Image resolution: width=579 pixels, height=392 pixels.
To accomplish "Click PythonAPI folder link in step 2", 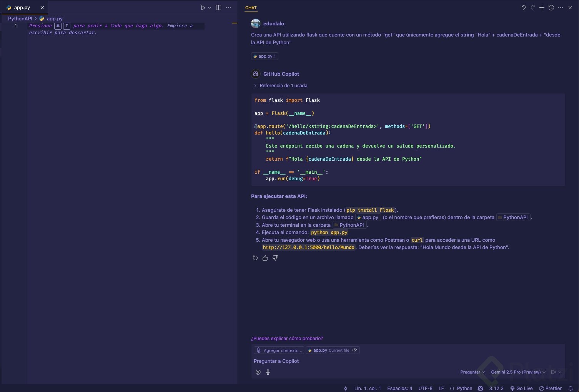I will click(x=513, y=218).
